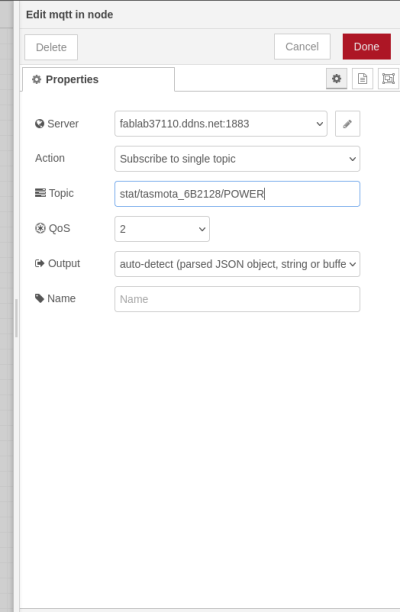Click the Name tag icon
Screen dimensions: 400x612
click(39, 299)
